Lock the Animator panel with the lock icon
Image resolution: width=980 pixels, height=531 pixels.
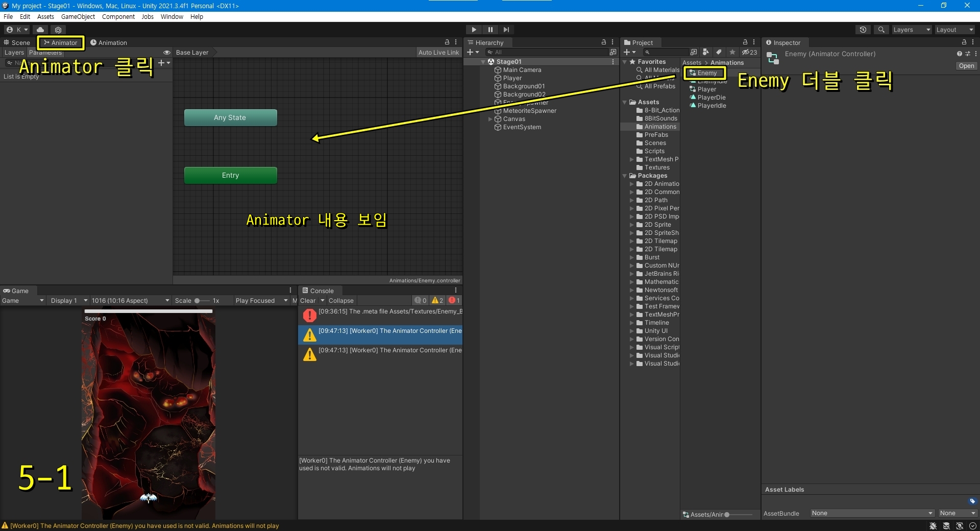tap(447, 42)
